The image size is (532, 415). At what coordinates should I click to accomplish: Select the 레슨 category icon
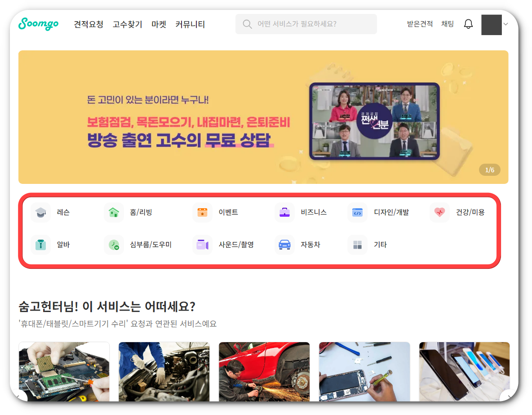point(40,212)
